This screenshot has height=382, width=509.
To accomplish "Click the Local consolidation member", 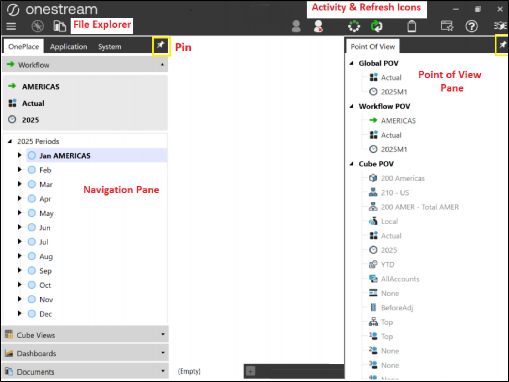I will (389, 221).
